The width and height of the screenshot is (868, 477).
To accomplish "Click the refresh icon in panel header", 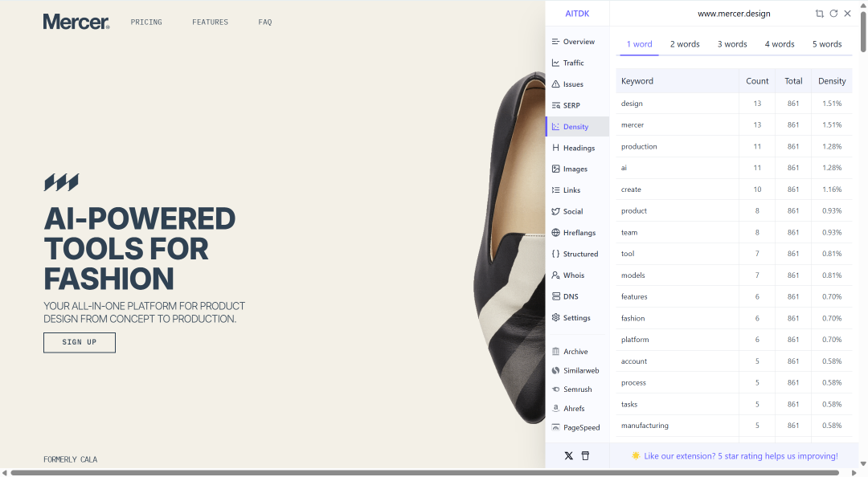I will (833, 14).
